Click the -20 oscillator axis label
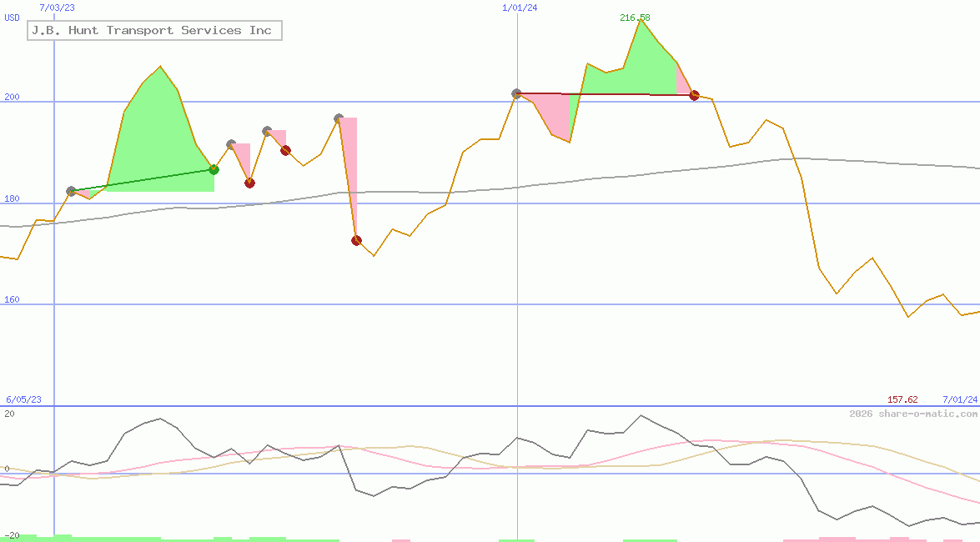The height and width of the screenshot is (542, 980). tap(12, 536)
